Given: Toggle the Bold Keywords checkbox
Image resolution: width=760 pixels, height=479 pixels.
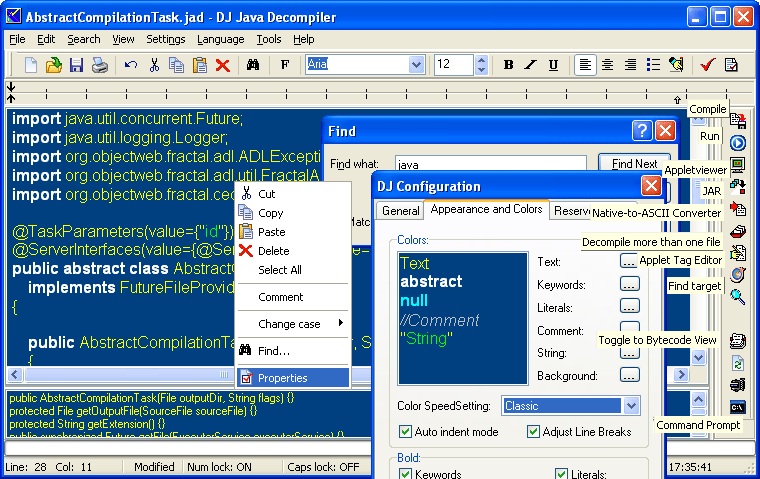Looking at the screenshot, I should [x=405, y=474].
